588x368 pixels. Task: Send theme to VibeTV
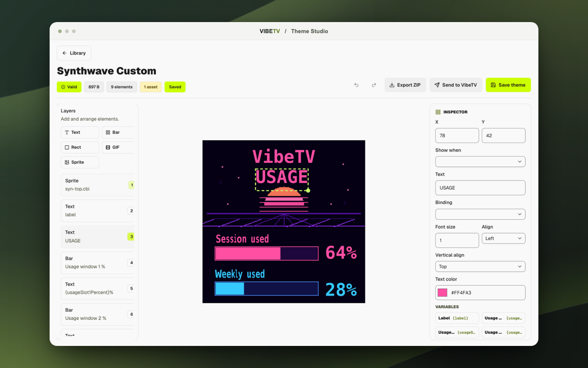point(456,85)
